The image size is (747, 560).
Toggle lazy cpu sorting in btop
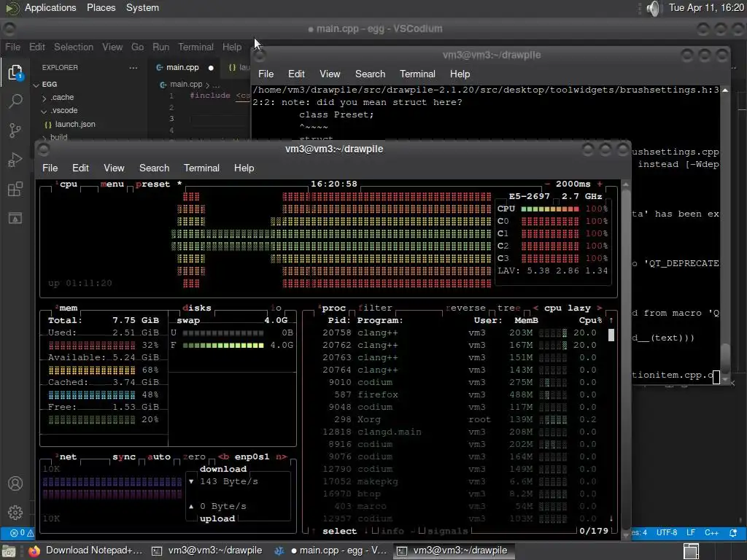click(x=578, y=308)
